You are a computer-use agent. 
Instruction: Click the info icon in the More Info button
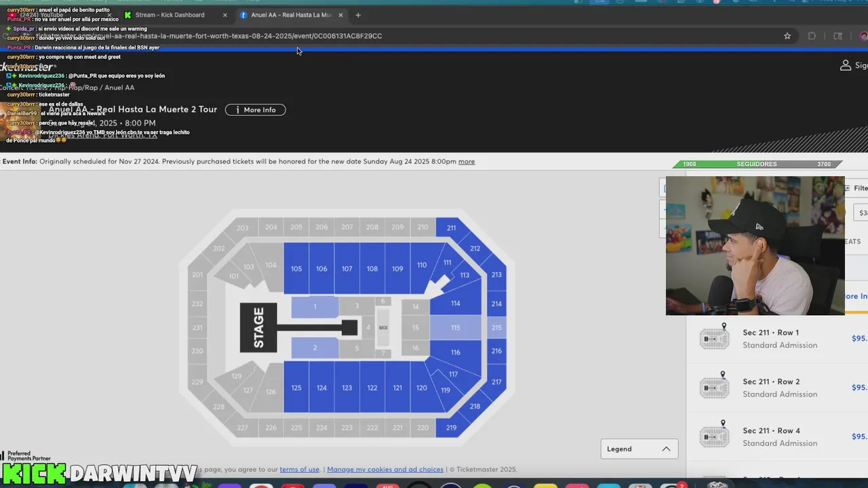237,110
